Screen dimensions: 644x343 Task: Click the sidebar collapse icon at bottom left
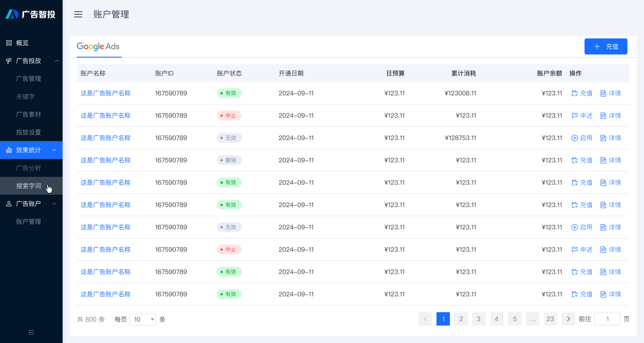(x=31, y=332)
